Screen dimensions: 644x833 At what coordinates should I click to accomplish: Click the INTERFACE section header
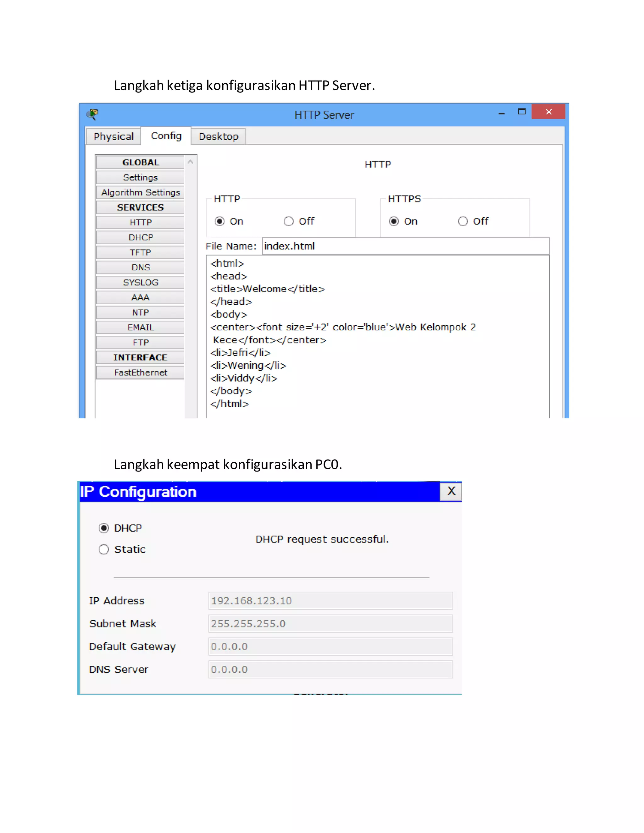click(140, 357)
